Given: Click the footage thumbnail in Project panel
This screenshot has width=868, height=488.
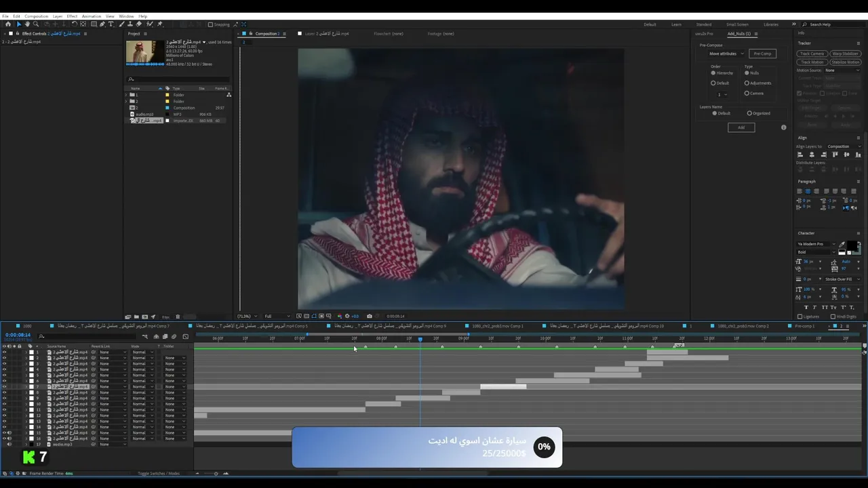Looking at the screenshot, I should click(144, 53).
